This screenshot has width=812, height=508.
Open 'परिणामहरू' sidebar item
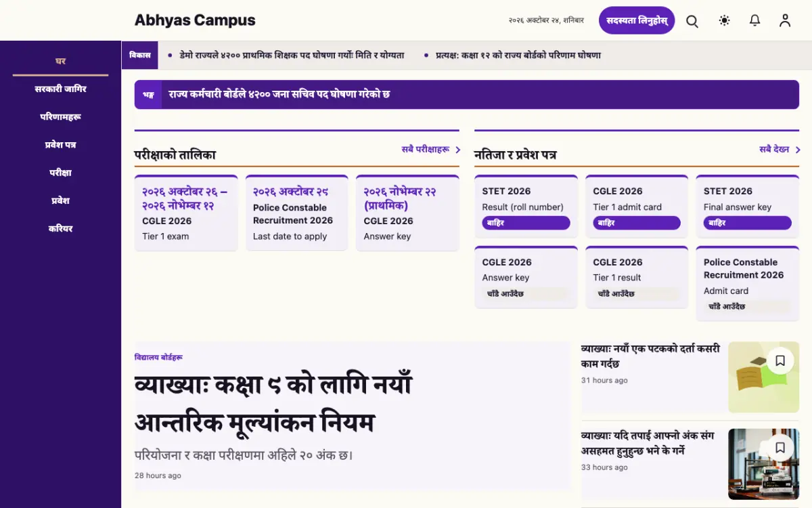60,117
